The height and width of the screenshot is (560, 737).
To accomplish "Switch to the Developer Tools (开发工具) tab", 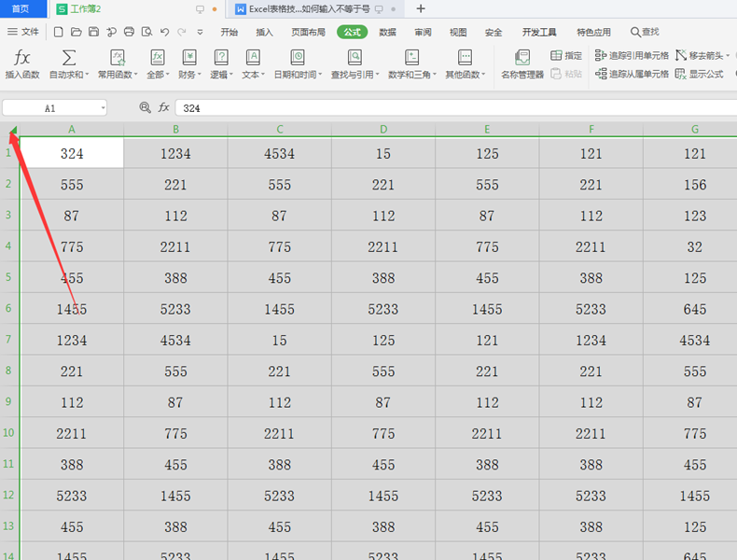I will [x=539, y=32].
